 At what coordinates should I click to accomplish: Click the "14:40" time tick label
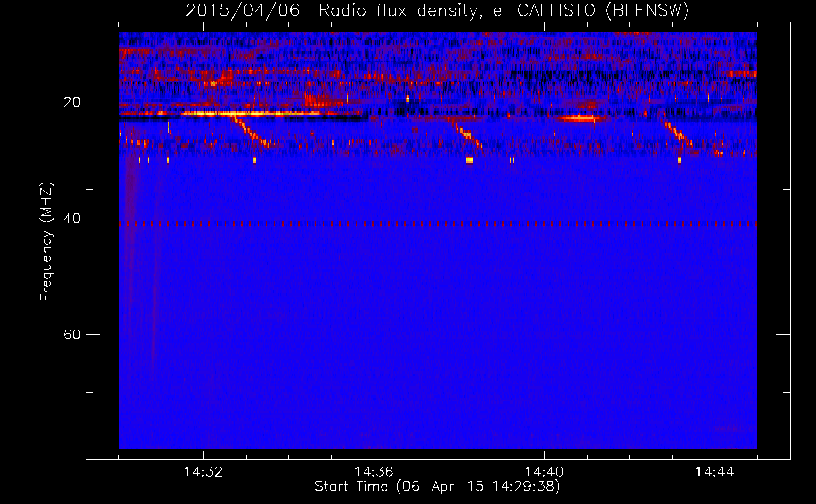[x=544, y=472]
